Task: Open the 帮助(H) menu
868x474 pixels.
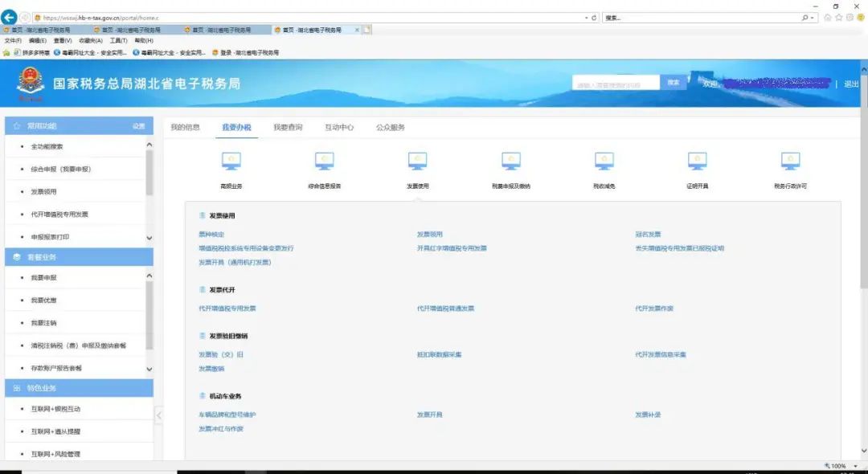Action: click(144, 41)
